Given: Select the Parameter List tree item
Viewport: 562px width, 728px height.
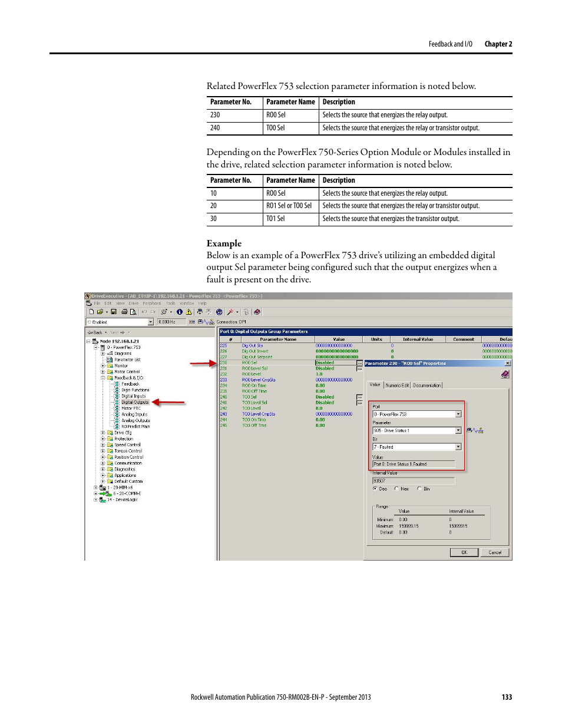Looking at the screenshot, I should (x=127, y=360).
